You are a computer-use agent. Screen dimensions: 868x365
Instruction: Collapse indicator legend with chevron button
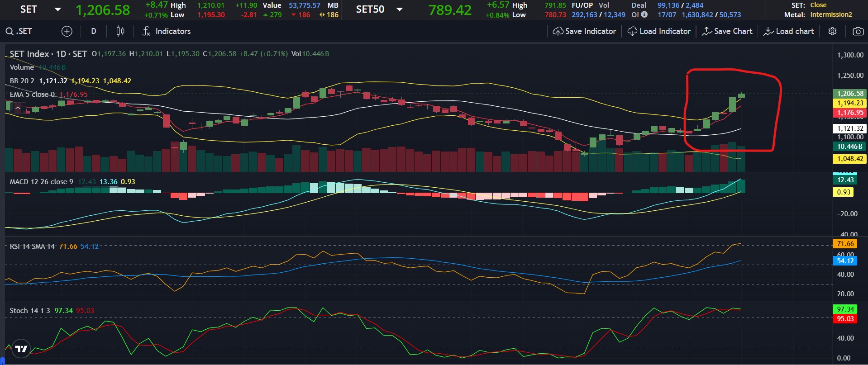click(x=18, y=108)
